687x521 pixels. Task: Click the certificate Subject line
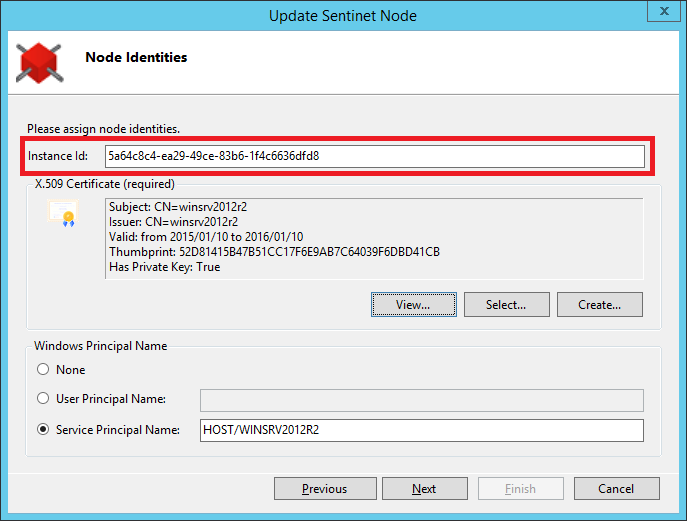pos(178,207)
